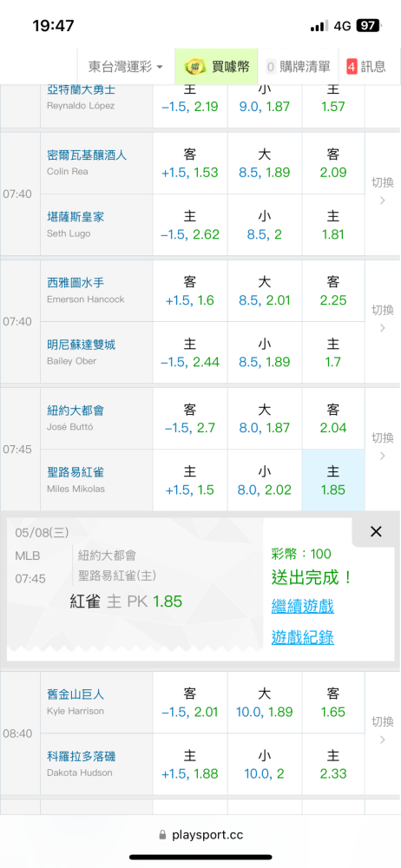Open the 西雅圖水手 team link
This screenshot has height=868, width=401.
click(x=76, y=283)
